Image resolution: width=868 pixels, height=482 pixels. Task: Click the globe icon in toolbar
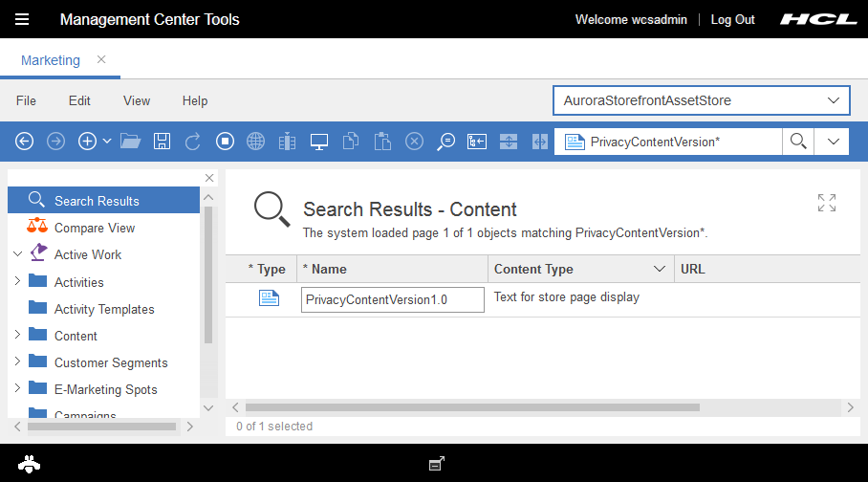tap(255, 142)
